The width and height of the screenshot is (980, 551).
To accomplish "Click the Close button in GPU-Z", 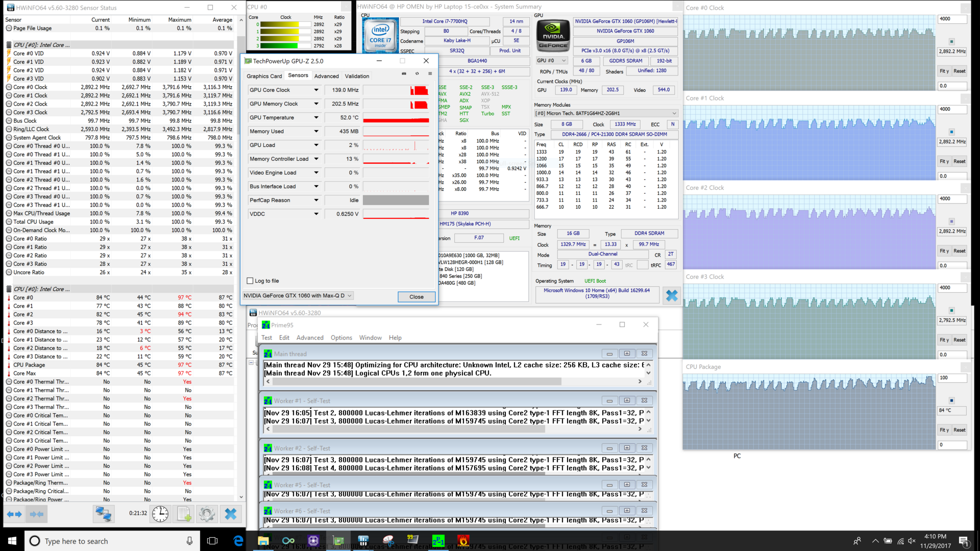I will pos(416,297).
